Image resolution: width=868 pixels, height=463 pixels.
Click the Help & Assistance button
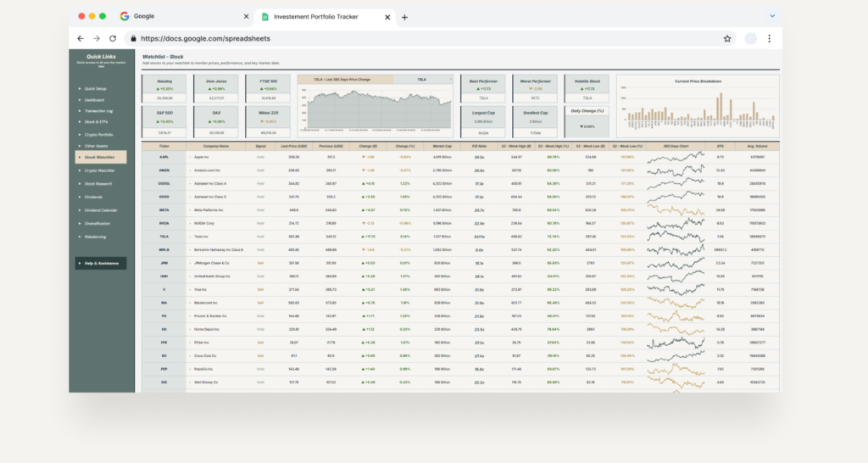coord(101,263)
